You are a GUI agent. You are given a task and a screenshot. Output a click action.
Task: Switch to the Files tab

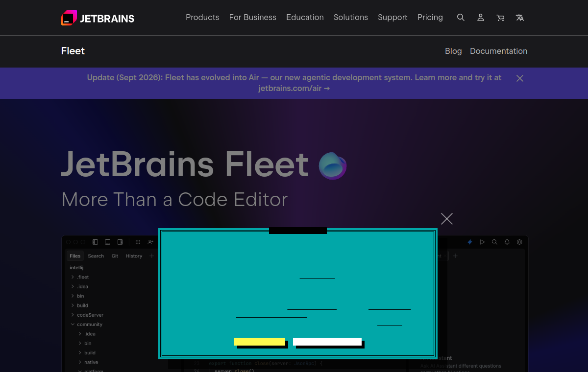pos(75,256)
